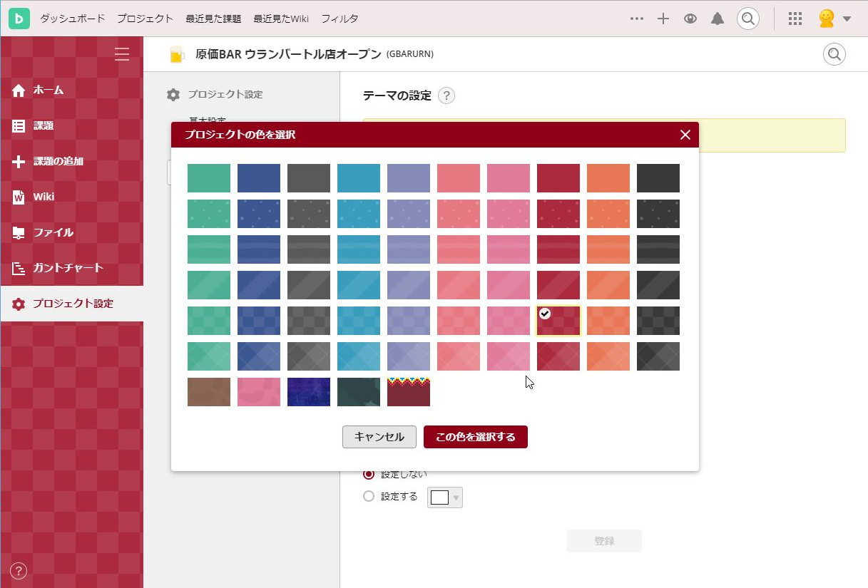This screenshot has width=868, height=588.
Task: Go to ホーム in sidebar
Action: click(71, 90)
